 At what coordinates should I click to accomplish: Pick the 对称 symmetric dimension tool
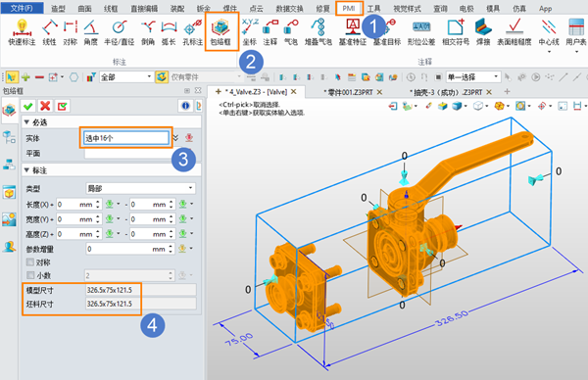click(x=71, y=32)
